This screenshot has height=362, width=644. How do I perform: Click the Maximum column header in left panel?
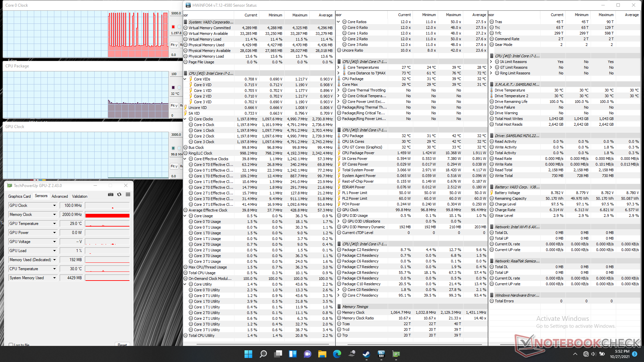300,15
